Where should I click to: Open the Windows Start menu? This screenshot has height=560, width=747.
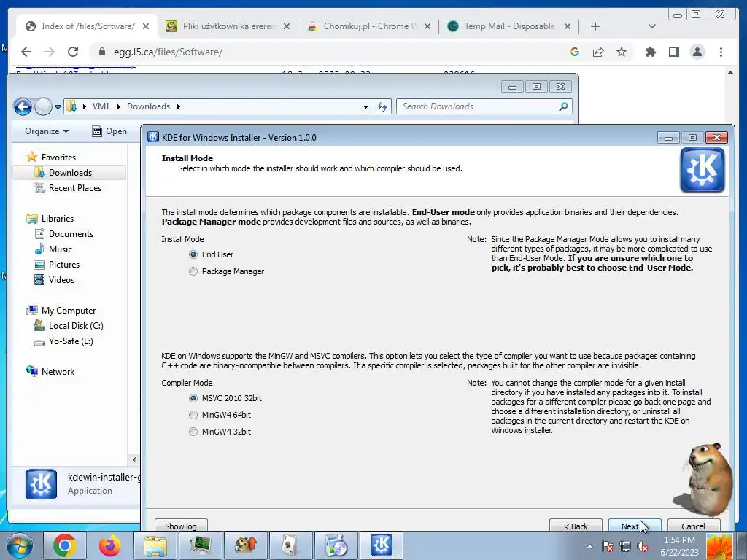point(19,545)
